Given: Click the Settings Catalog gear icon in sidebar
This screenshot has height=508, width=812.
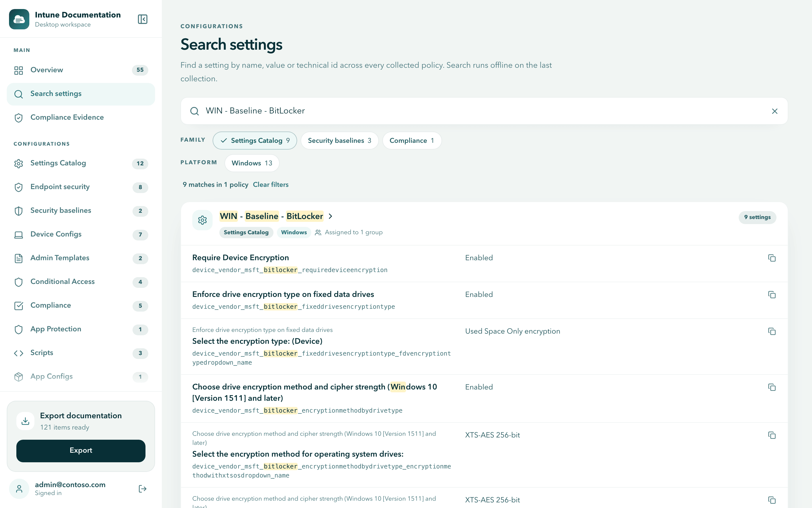Looking at the screenshot, I should coord(18,163).
